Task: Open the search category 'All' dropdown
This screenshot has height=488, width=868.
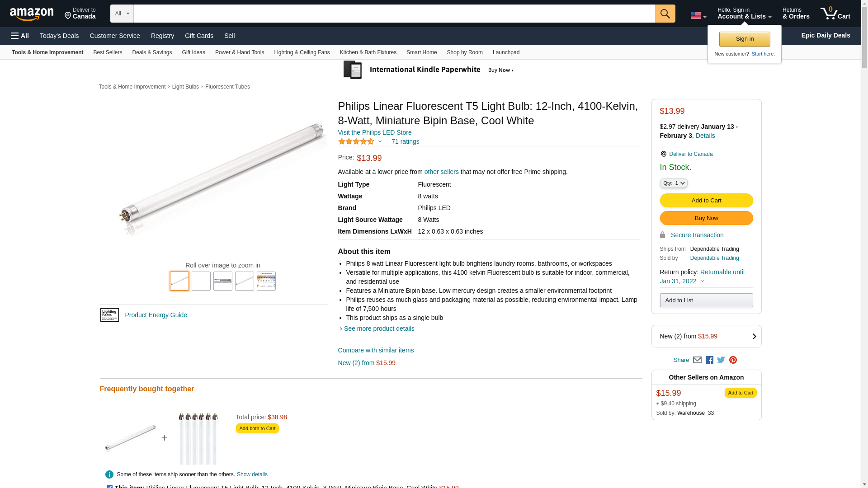Action: 122,14
